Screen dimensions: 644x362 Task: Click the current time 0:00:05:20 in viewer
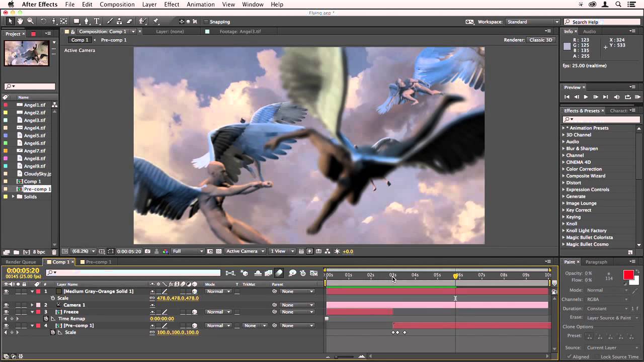(x=129, y=251)
